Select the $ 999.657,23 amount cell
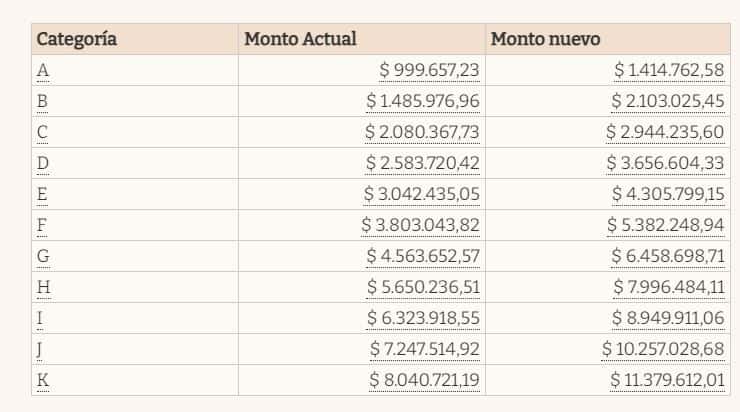740x412 pixels. pos(429,70)
